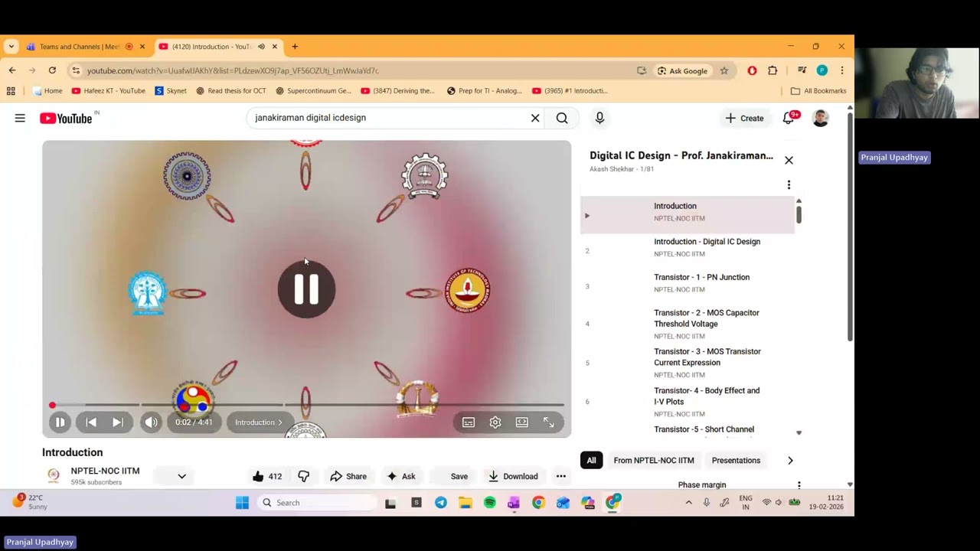Open the NPTEL-NOC IITM channel name
This screenshot has width=980, height=551.
(x=105, y=471)
